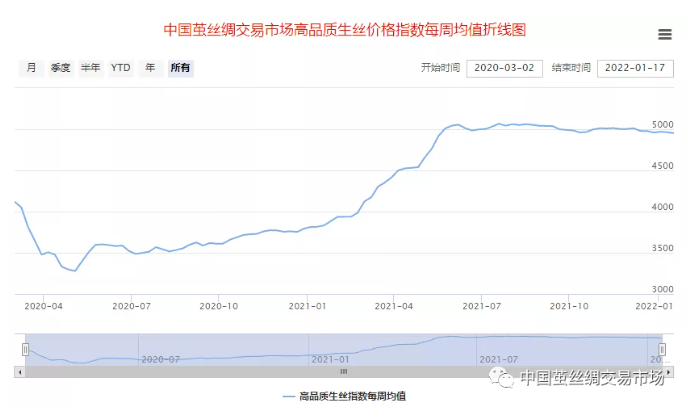Click the 中国茧丝绸交易市场 watermark text
Image resolution: width=696 pixels, height=418 pixels.
tap(592, 378)
